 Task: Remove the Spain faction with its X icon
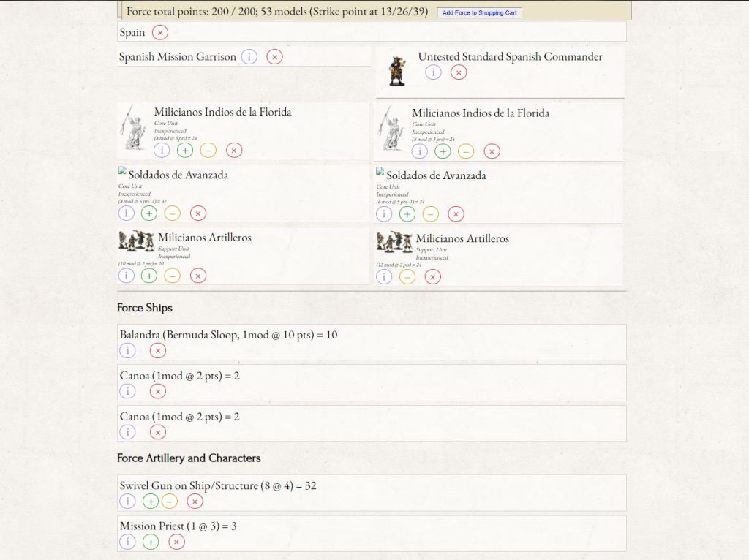pos(160,32)
